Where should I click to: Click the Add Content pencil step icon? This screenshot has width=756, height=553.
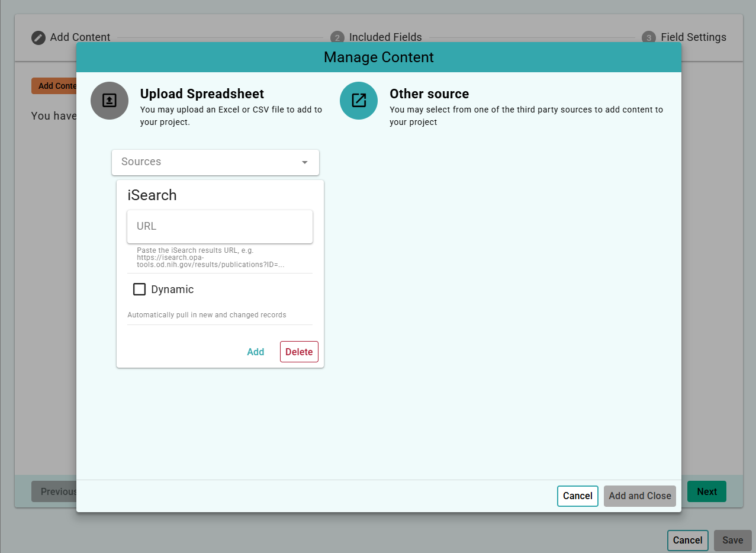38,37
